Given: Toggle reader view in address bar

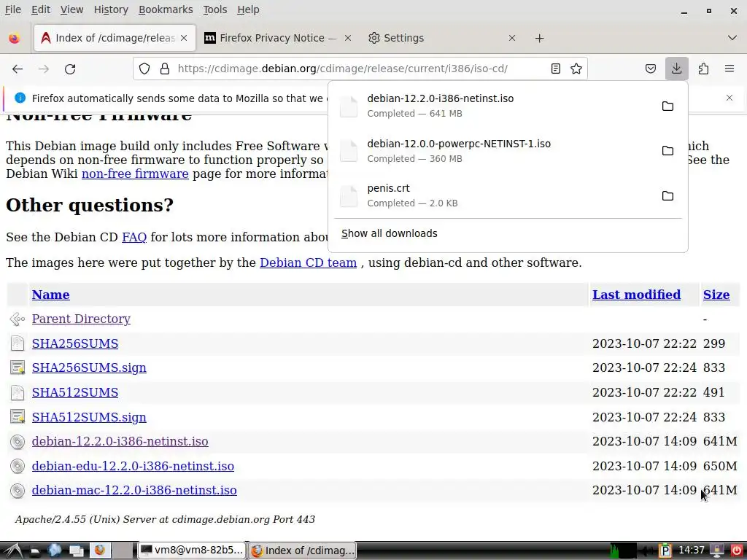Looking at the screenshot, I should click(x=555, y=69).
